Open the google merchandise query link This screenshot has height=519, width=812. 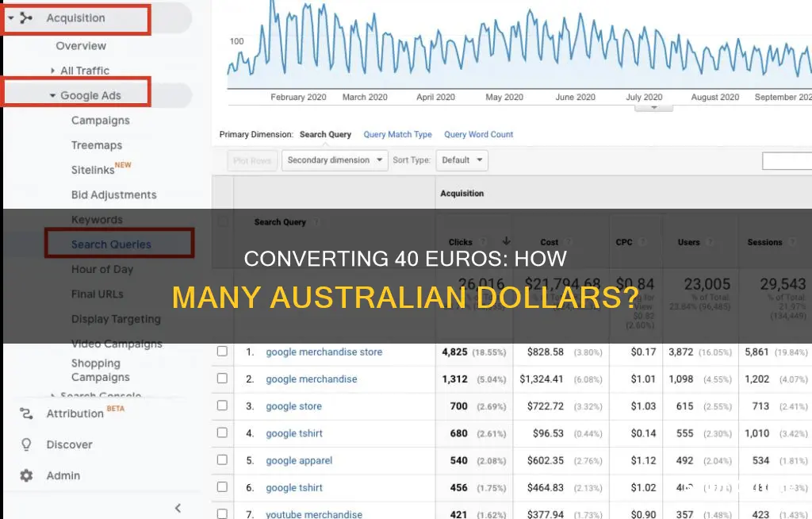pos(311,379)
